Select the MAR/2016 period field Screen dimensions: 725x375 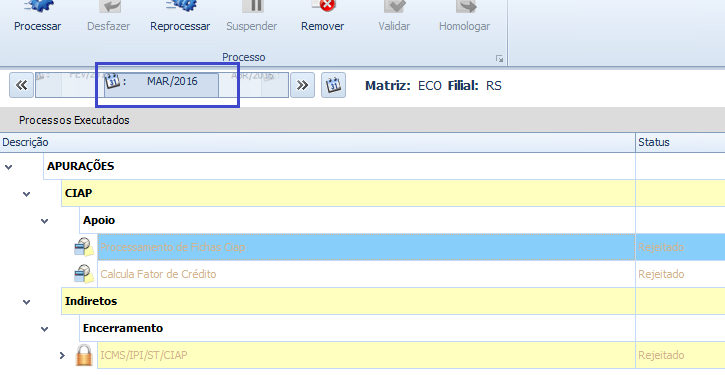(x=161, y=85)
